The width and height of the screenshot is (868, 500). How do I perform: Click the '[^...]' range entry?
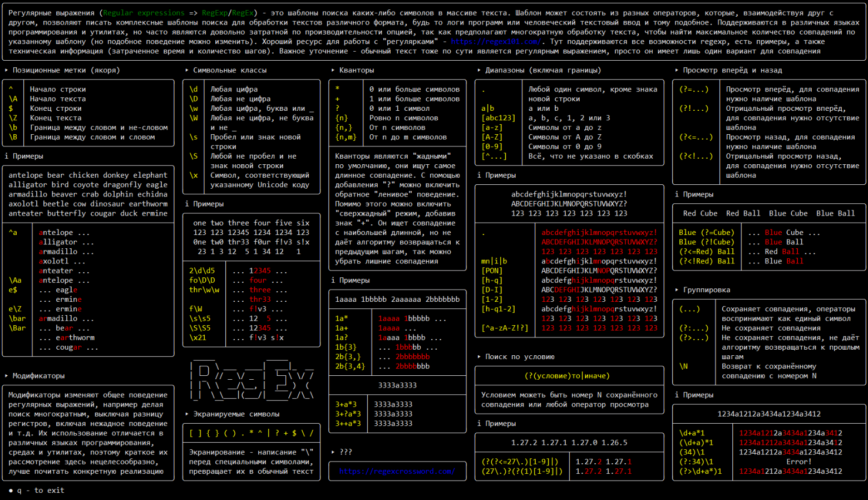click(494, 156)
